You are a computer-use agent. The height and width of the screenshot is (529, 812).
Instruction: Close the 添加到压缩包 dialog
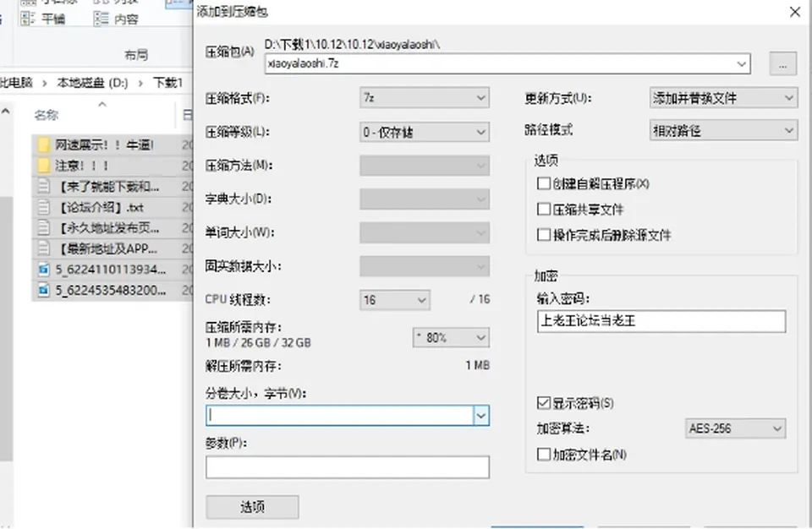(795, 11)
